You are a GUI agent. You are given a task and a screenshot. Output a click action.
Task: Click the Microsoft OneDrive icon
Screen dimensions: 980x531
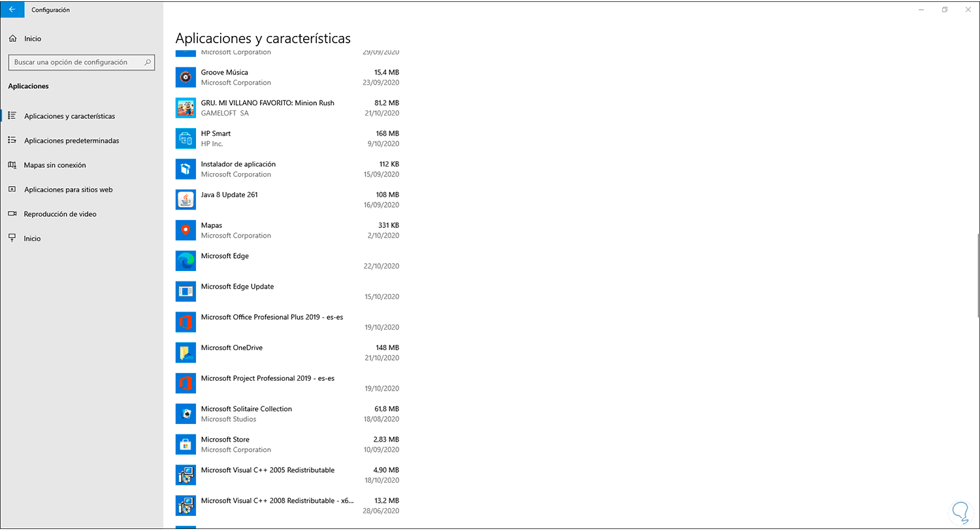click(186, 353)
